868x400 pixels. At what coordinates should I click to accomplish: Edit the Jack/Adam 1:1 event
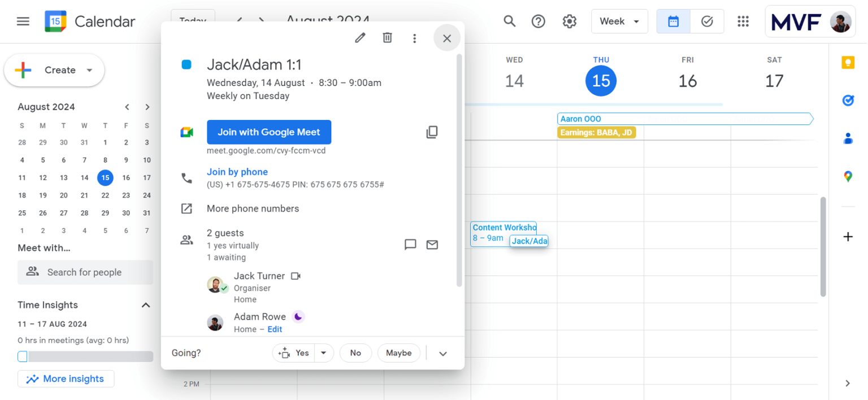pyautogui.click(x=360, y=37)
